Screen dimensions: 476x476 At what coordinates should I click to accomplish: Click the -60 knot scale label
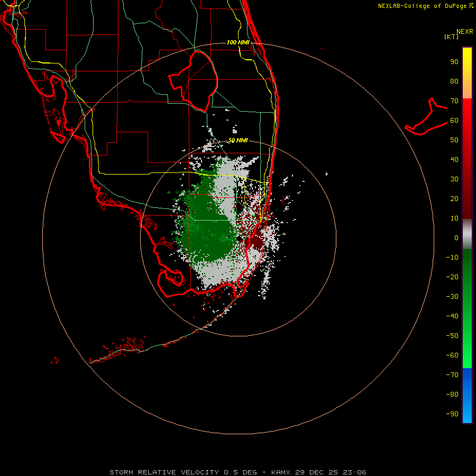click(x=452, y=355)
